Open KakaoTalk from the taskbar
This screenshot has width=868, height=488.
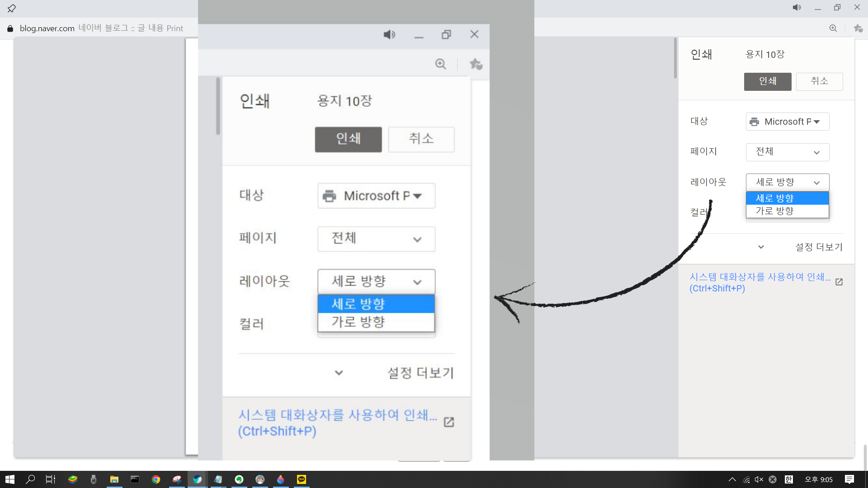[x=302, y=479]
